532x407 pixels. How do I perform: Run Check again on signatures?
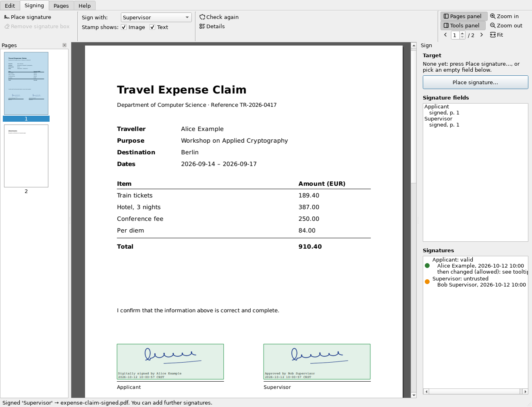tap(219, 17)
